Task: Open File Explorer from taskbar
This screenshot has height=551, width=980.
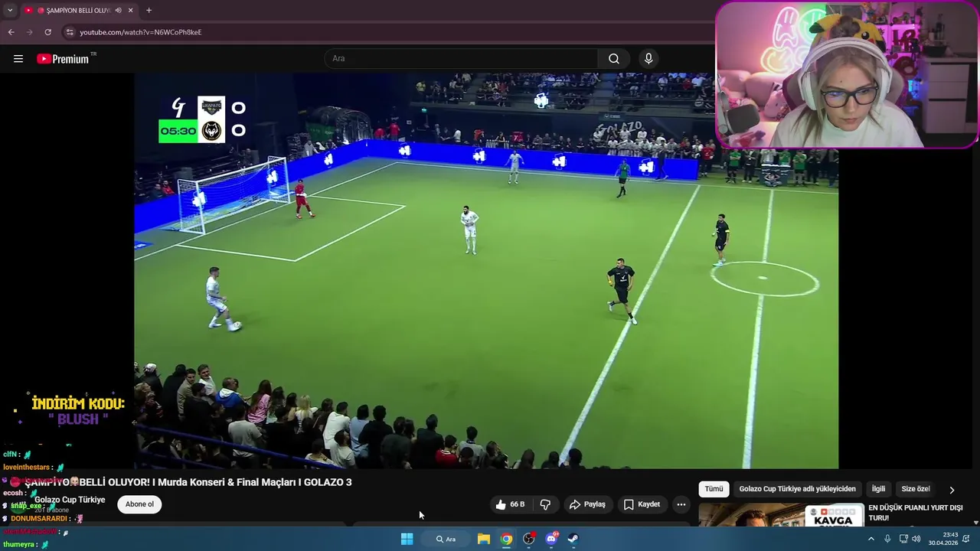Action: (484, 539)
